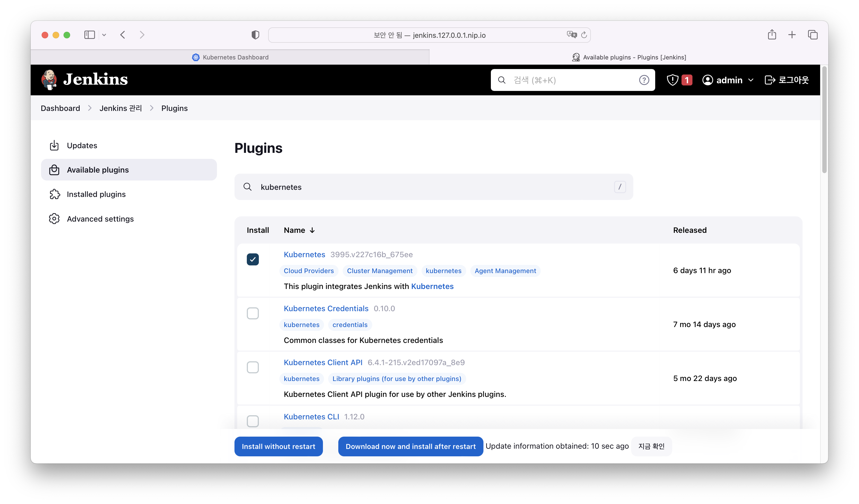Open the Safari sidebar options chevron
The image size is (859, 504).
pyautogui.click(x=104, y=35)
